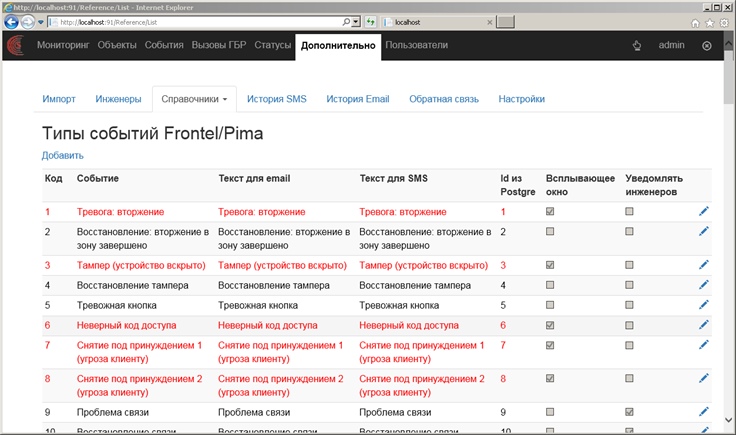Viewport: 736px width, 435px height.
Task: Switch to the История Email tab
Action: (358, 99)
